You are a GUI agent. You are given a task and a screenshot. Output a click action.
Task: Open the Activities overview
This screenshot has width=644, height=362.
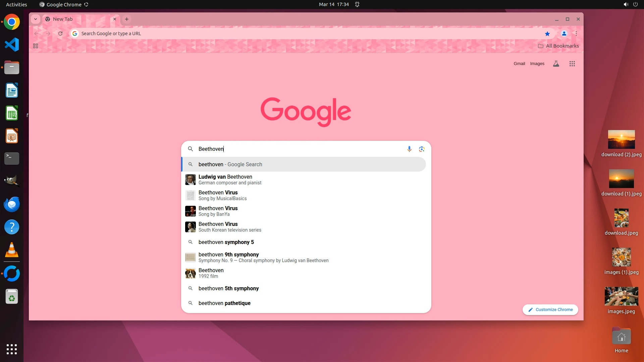coord(16,4)
